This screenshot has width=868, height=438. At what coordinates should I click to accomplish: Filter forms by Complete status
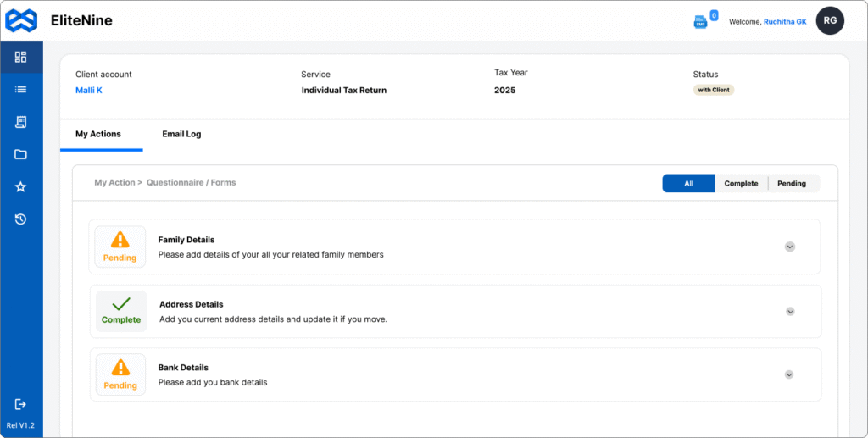(x=741, y=183)
